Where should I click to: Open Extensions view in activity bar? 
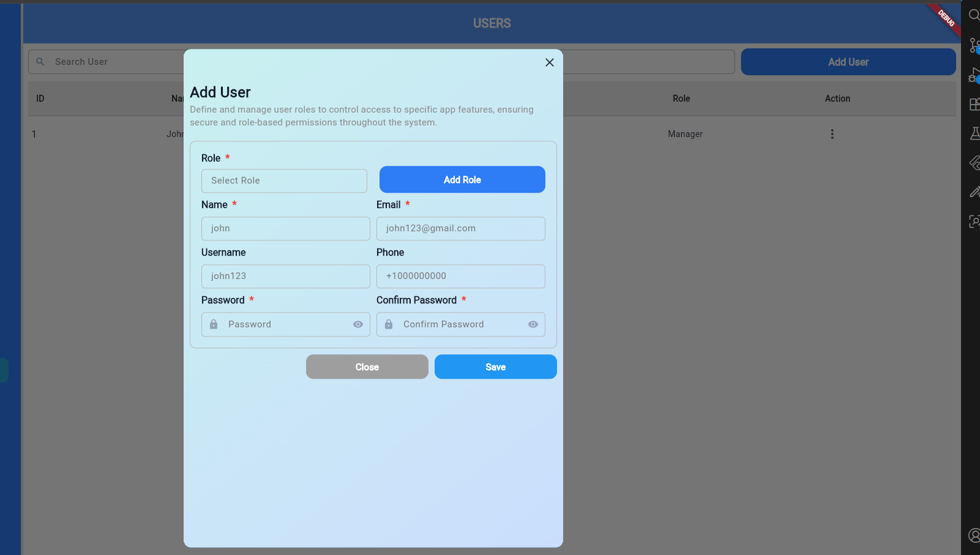pyautogui.click(x=974, y=105)
